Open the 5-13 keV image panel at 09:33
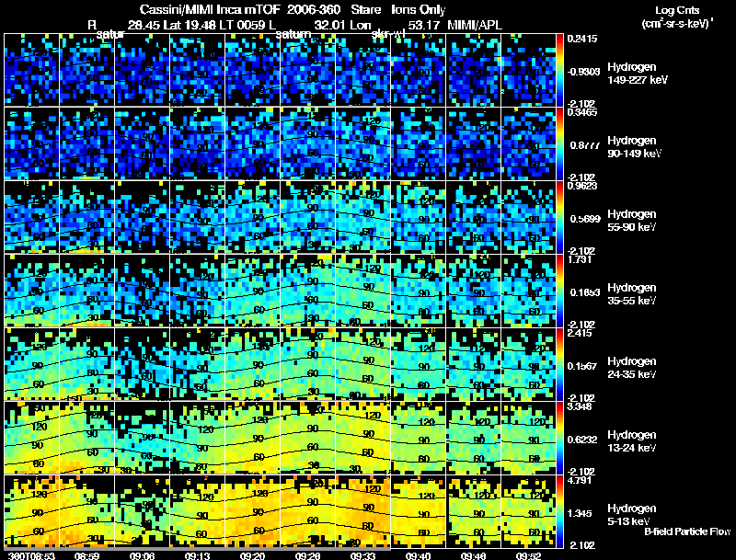The height and width of the screenshot is (560, 736). pos(362,511)
